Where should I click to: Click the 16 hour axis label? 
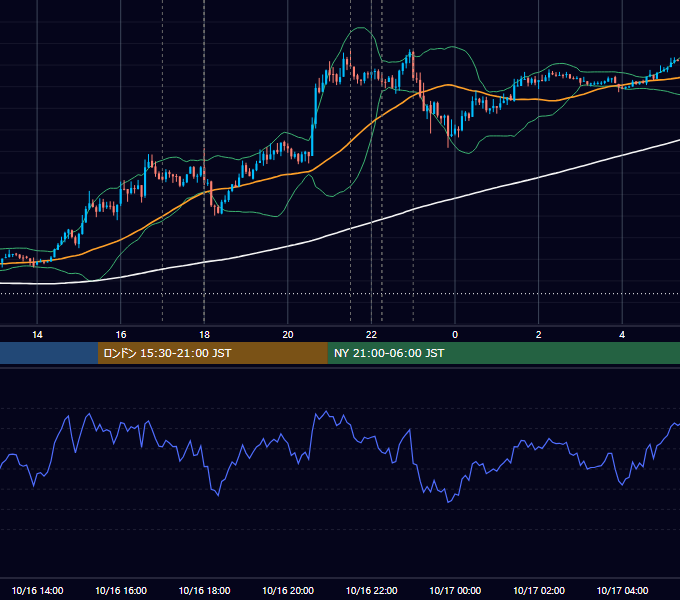pyautogui.click(x=121, y=335)
